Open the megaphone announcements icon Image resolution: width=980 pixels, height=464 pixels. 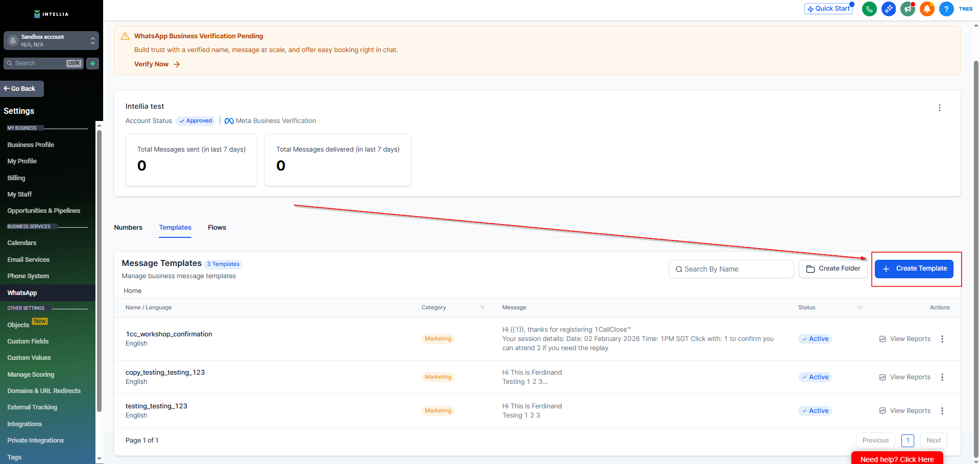(908, 9)
